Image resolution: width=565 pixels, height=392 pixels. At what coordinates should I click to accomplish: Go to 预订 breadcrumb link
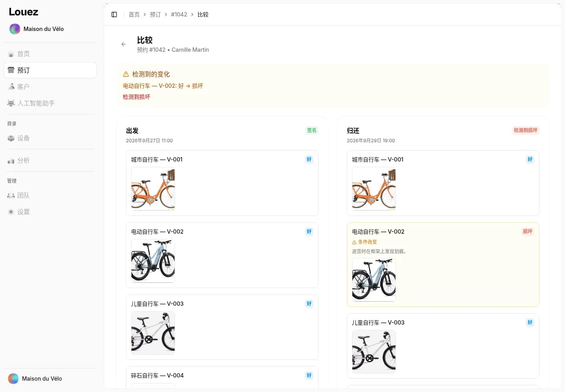(155, 15)
